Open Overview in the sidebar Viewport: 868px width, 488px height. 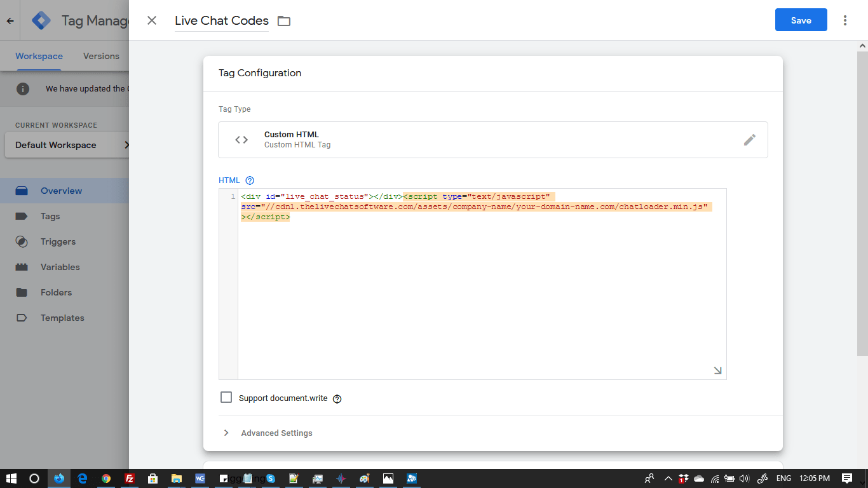tap(64, 191)
